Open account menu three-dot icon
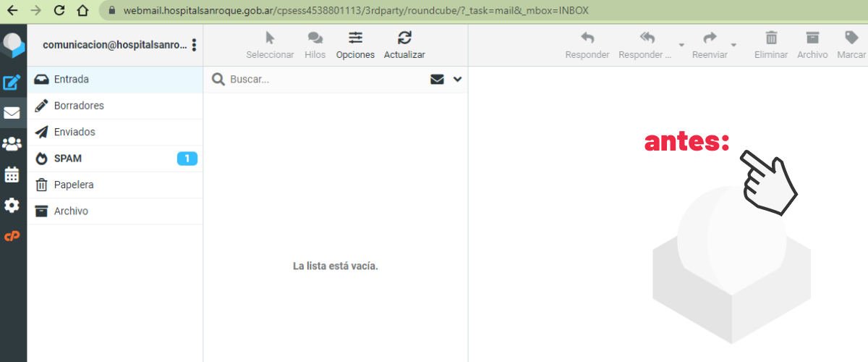868x362 pixels. pos(194,45)
